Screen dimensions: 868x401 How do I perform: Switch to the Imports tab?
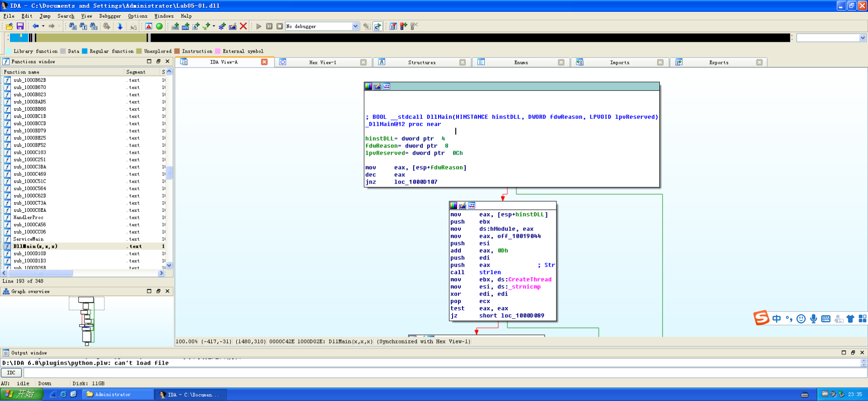(x=619, y=62)
